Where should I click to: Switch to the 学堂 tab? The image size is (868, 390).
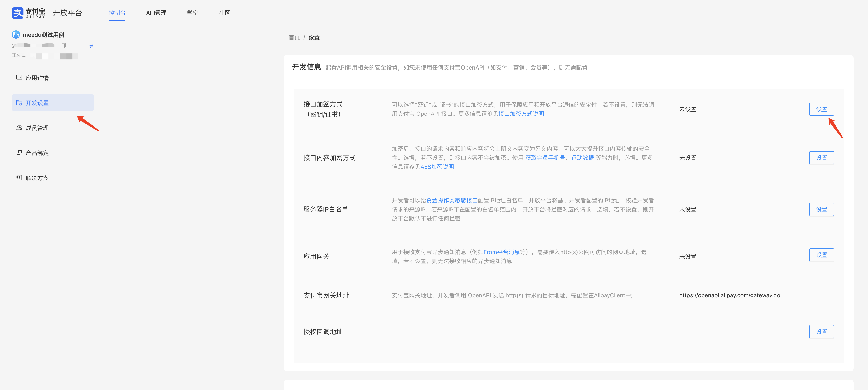192,13
